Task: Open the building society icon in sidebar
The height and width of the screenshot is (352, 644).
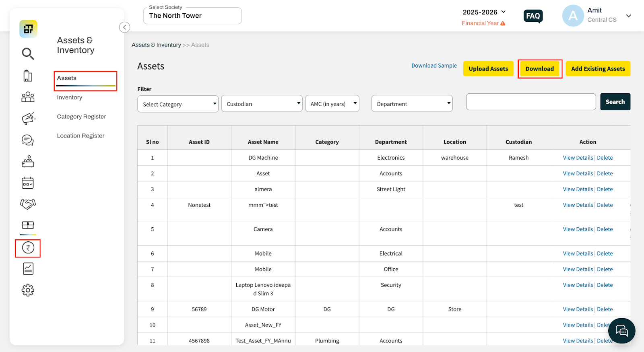Action: (x=28, y=76)
